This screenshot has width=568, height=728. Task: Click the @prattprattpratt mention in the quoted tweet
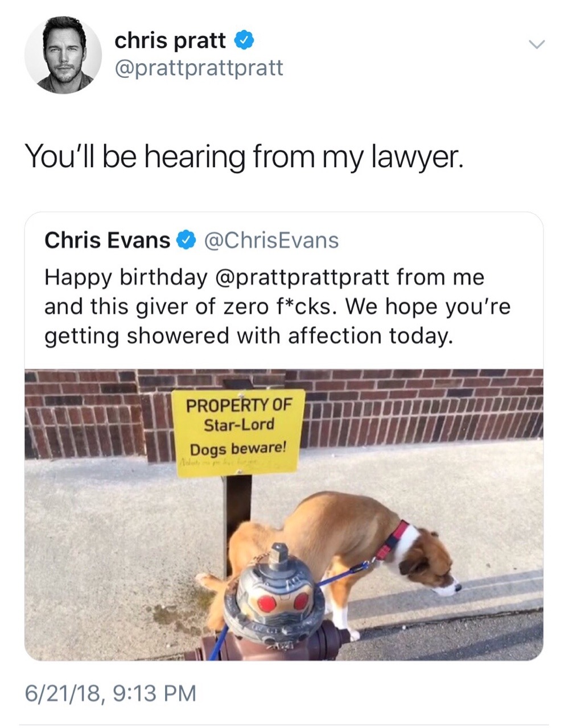(x=303, y=278)
